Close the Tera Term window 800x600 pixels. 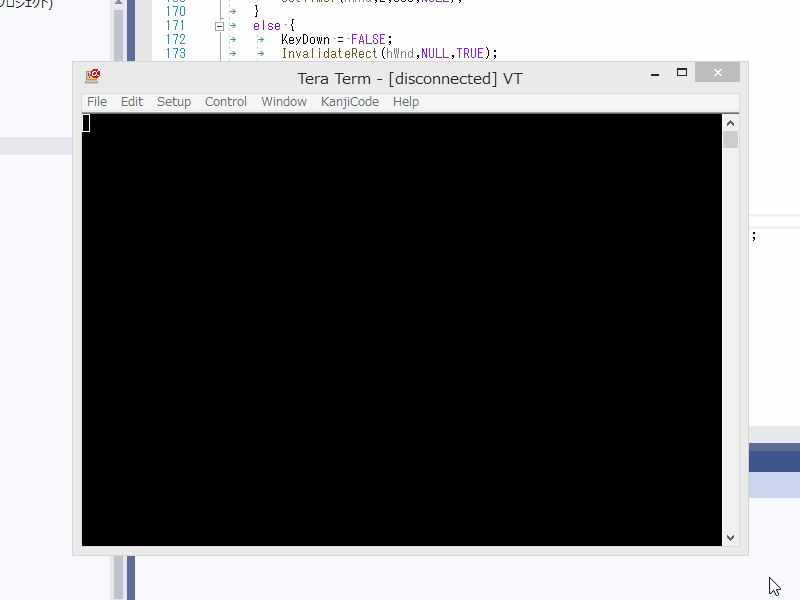click(717, 73)
